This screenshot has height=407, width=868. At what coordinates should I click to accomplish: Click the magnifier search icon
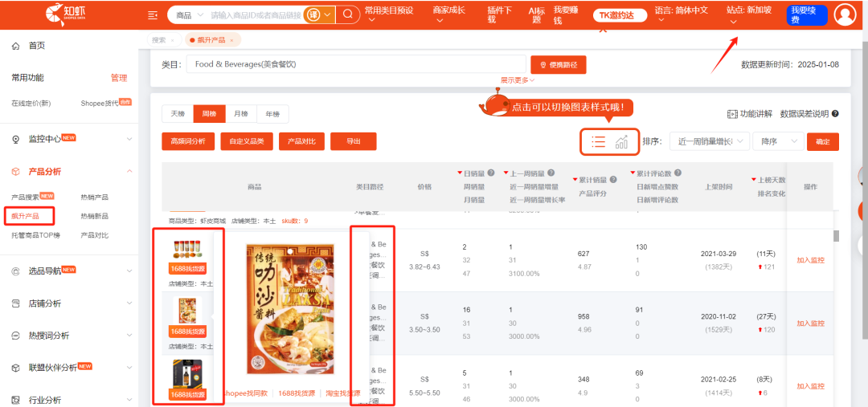coord(348,15)
